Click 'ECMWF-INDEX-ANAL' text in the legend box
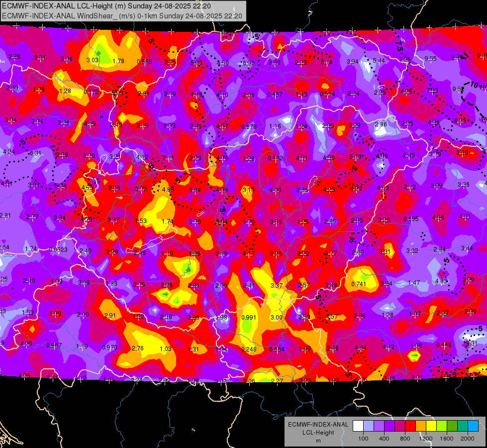This screenshot has height=448, width=487. 318,425
